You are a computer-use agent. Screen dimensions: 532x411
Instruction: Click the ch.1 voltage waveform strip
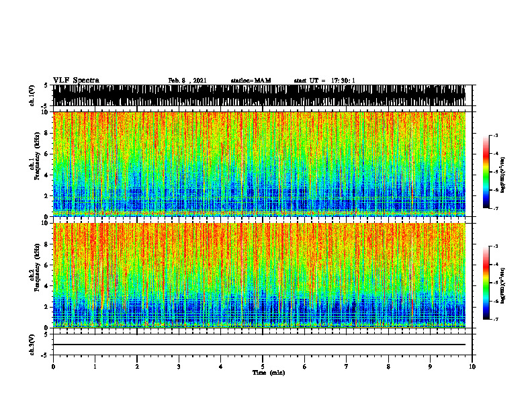pos(259,95)
